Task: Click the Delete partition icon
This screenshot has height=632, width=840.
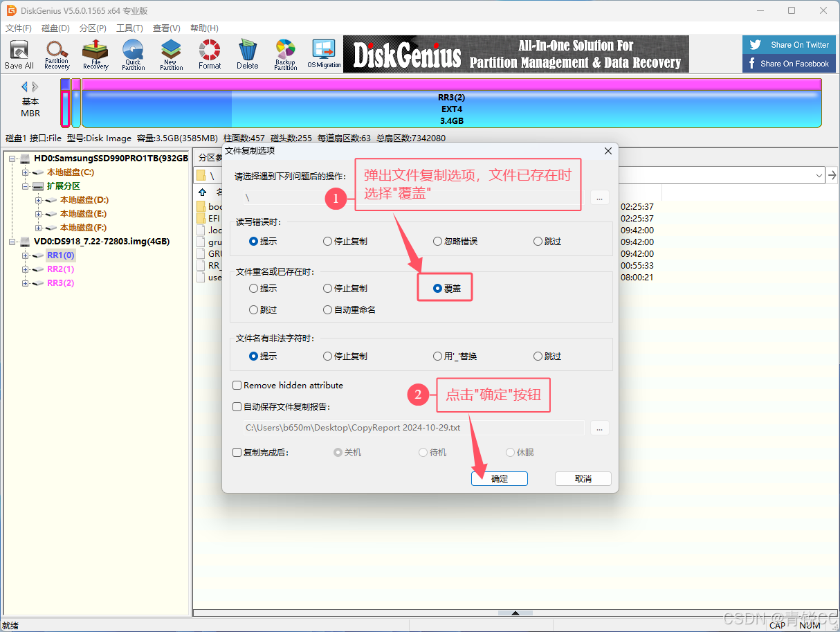Action: click(248, 55)
